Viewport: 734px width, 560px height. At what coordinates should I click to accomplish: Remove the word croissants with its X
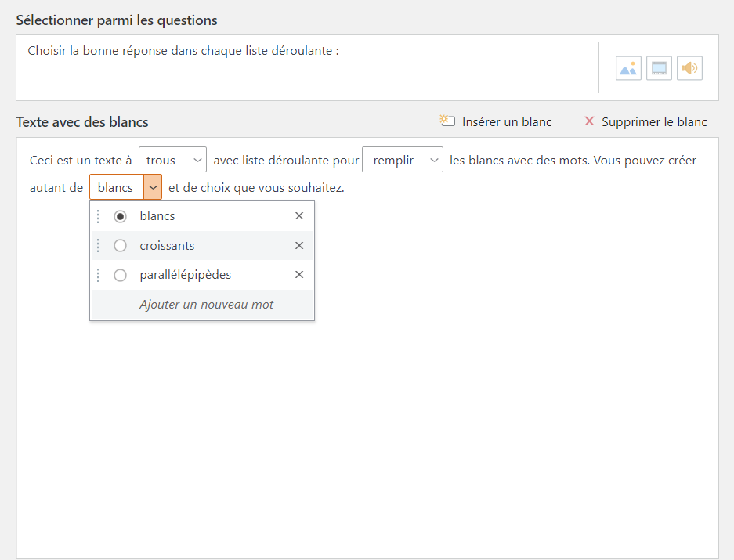pyautogui.click(x=299, y=245)
